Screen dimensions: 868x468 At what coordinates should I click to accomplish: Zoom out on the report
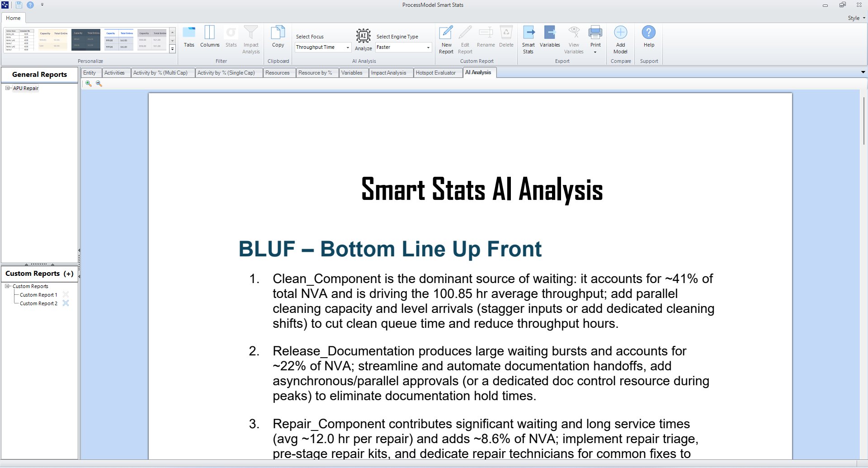pos(99,84)
